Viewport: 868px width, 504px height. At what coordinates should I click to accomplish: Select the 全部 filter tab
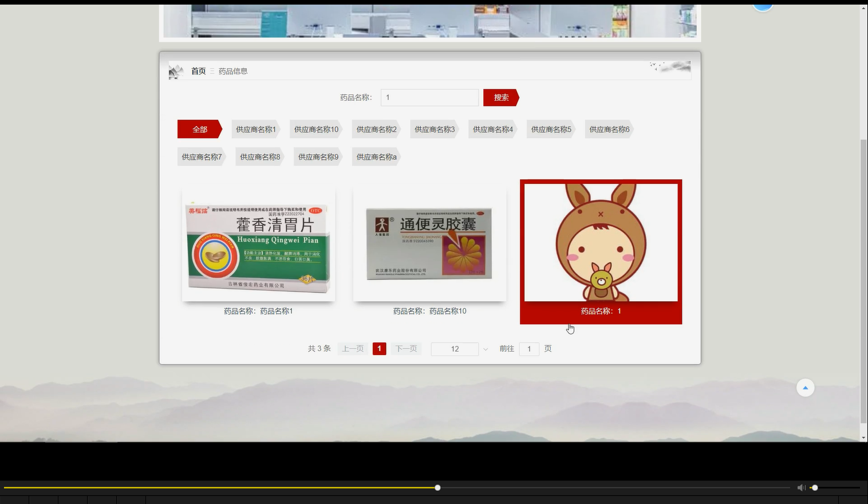point(199,129)
